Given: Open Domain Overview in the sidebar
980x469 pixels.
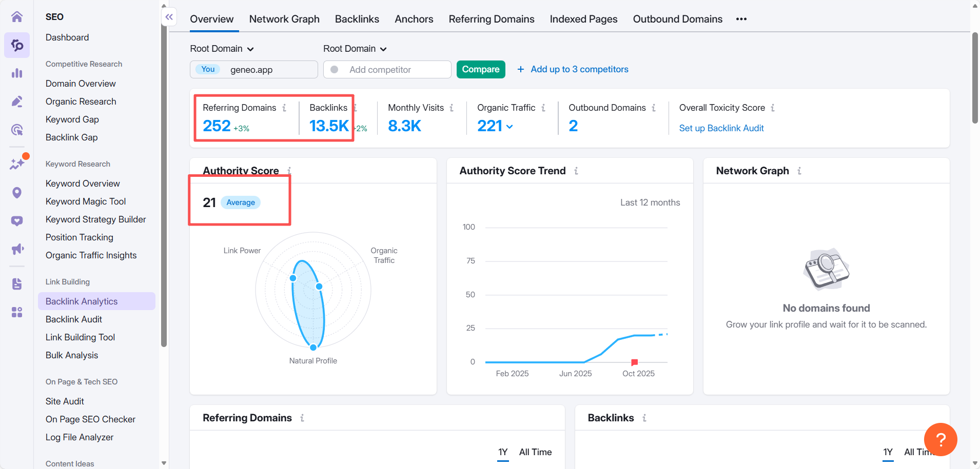Looking at the screenshot, I should click(x=81, y=84).
